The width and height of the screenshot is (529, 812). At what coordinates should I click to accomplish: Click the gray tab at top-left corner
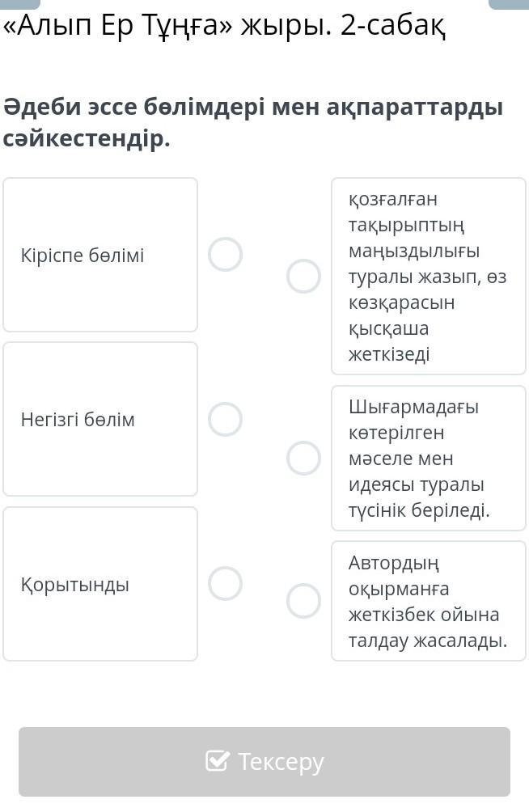20,4
